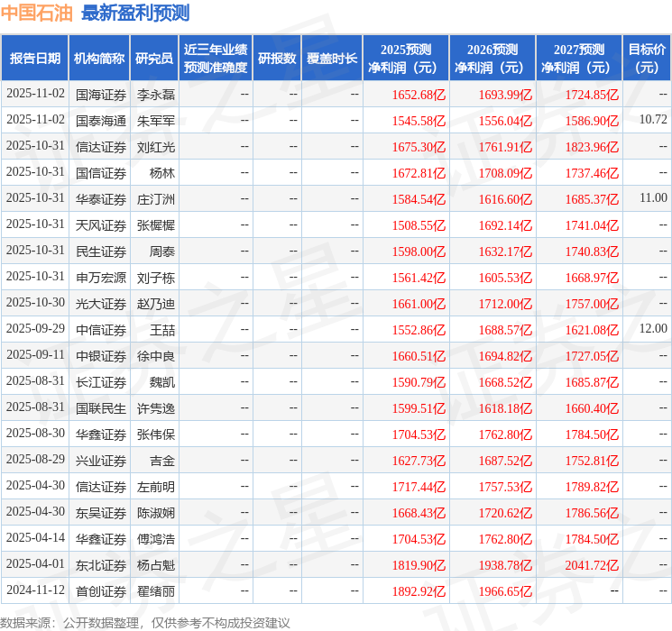Select the 覆盖时长 column header
The height and width of the screenshot is (631, 672).
pyautogui.click(x=332, y=59)
